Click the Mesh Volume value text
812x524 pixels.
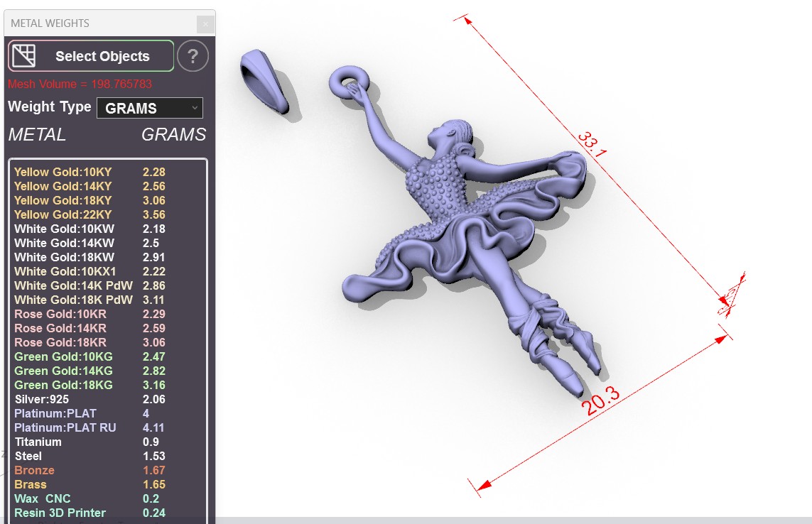[x=80, y=84]
